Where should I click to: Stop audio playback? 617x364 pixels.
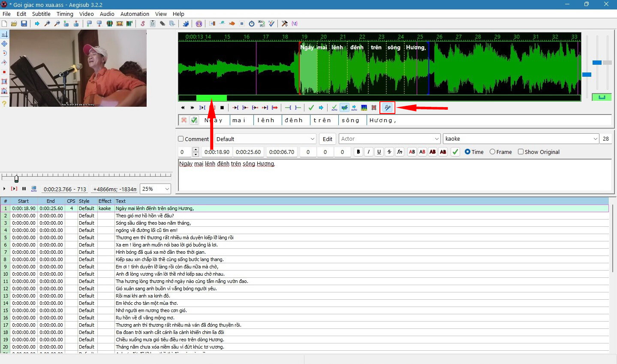(x=222, y=108)
